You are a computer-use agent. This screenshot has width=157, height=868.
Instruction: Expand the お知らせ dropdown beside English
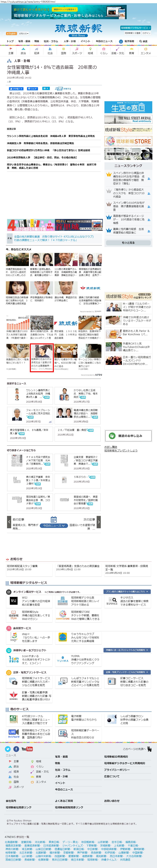[x=23, y=34]
